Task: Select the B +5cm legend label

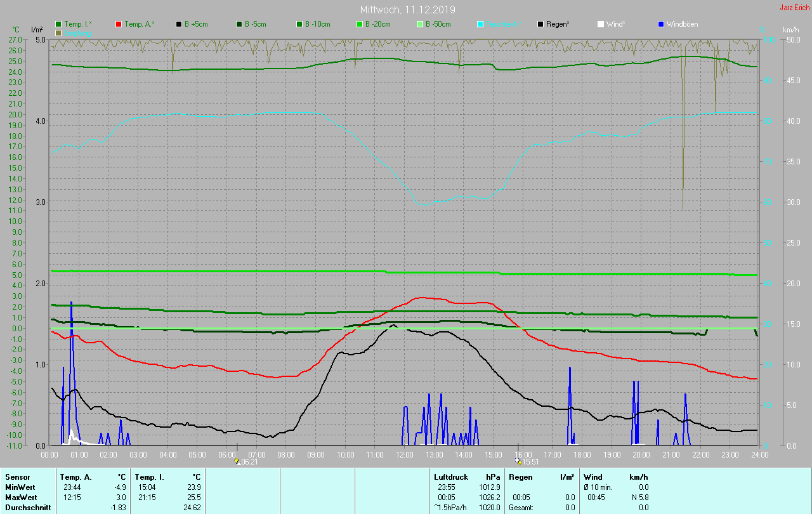Action: [196, 24]
